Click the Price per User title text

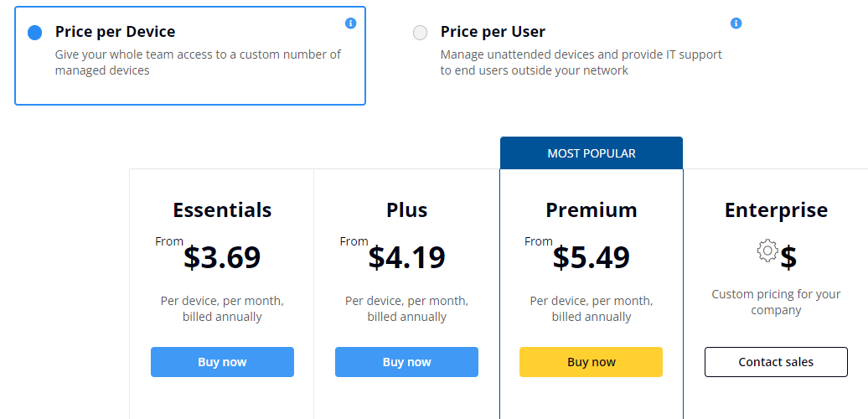(x=493, y=32)
